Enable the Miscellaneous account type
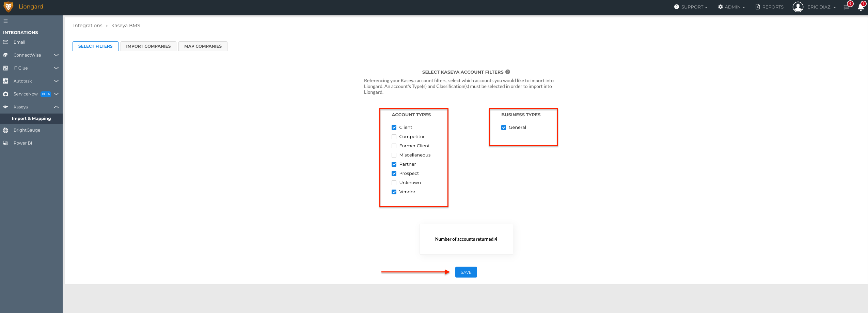Image resolution: width=868 pixels, height=313 pixels. click(394, 155)
